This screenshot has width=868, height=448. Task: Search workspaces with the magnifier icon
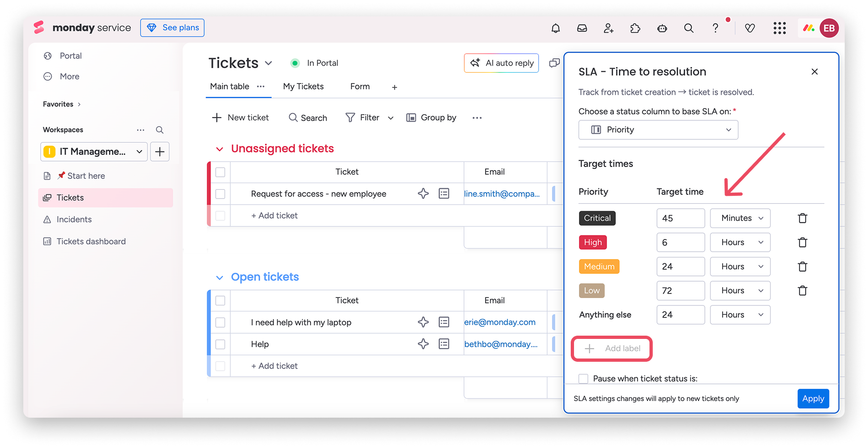click(159, 130)
